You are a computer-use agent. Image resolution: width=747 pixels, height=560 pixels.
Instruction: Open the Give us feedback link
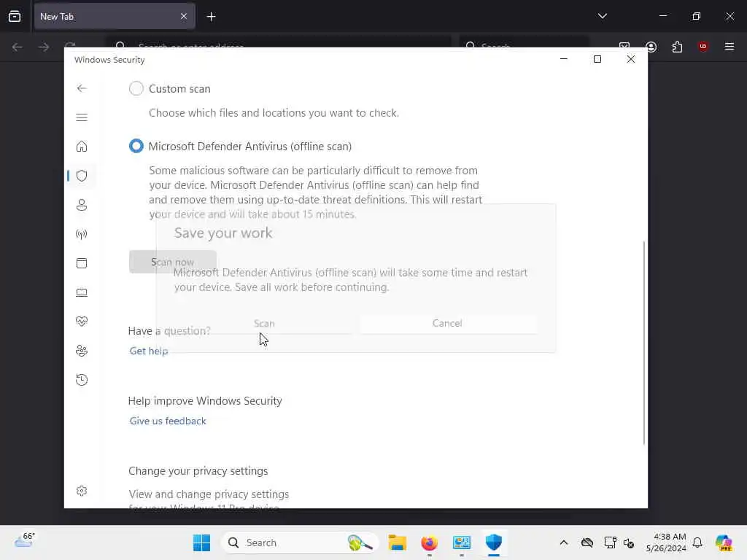(168, 421)
